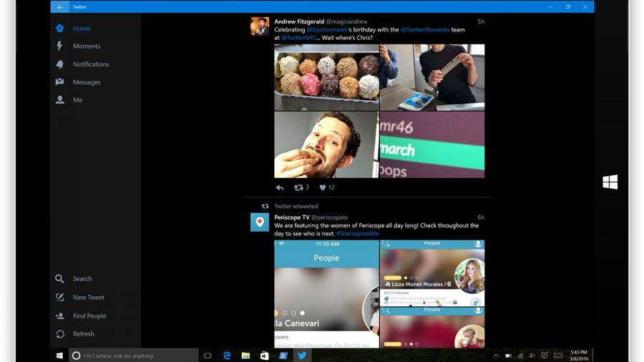
Task: Retweet Andrew Fitzgerald's tweet
Action: (x=298, y=187)
